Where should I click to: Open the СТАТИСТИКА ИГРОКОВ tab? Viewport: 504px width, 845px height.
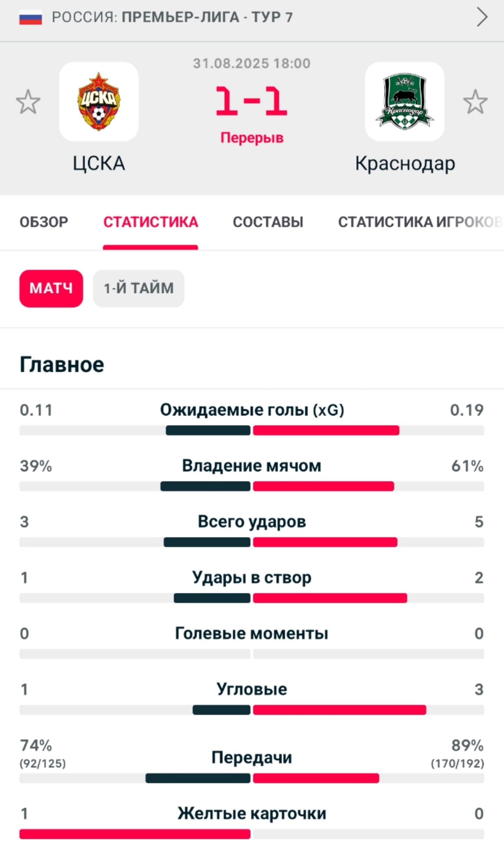(x=421, y=222)
